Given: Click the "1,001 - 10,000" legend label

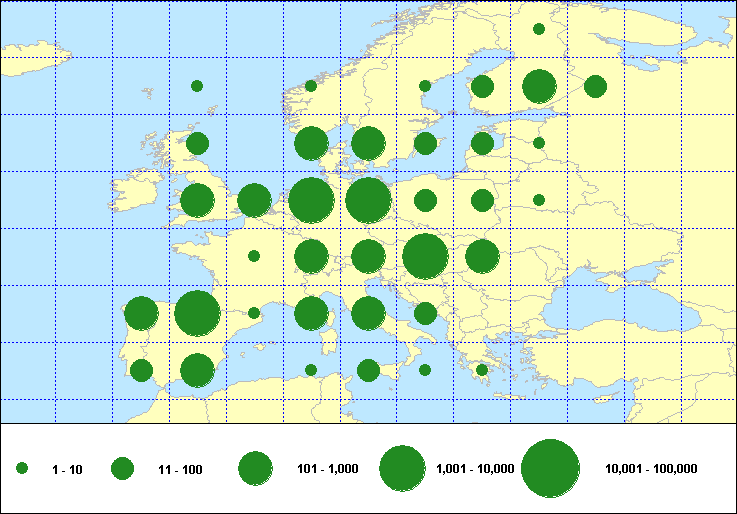Looking at the screenshot, I should 475,468.
